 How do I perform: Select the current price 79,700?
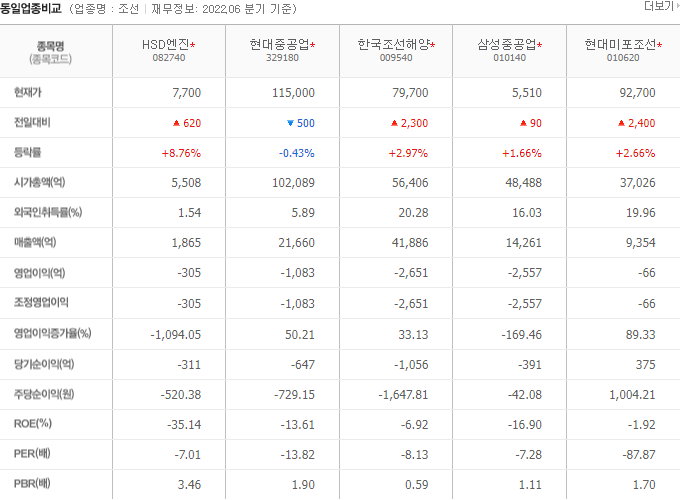click(x=410, y=93)
